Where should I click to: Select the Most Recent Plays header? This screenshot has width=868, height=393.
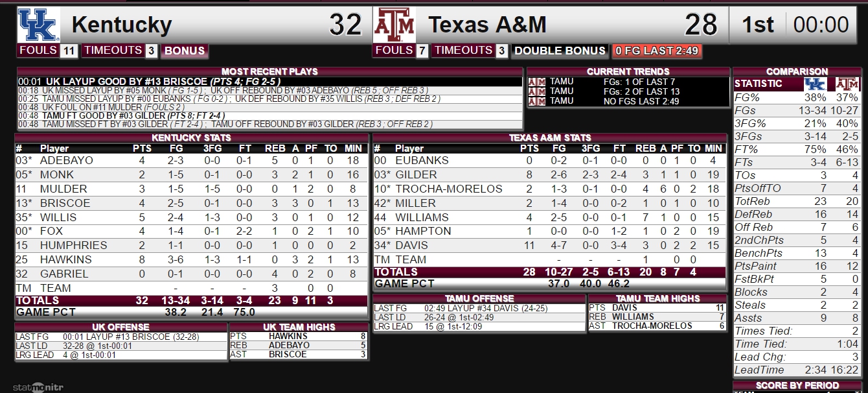point(269,71)
